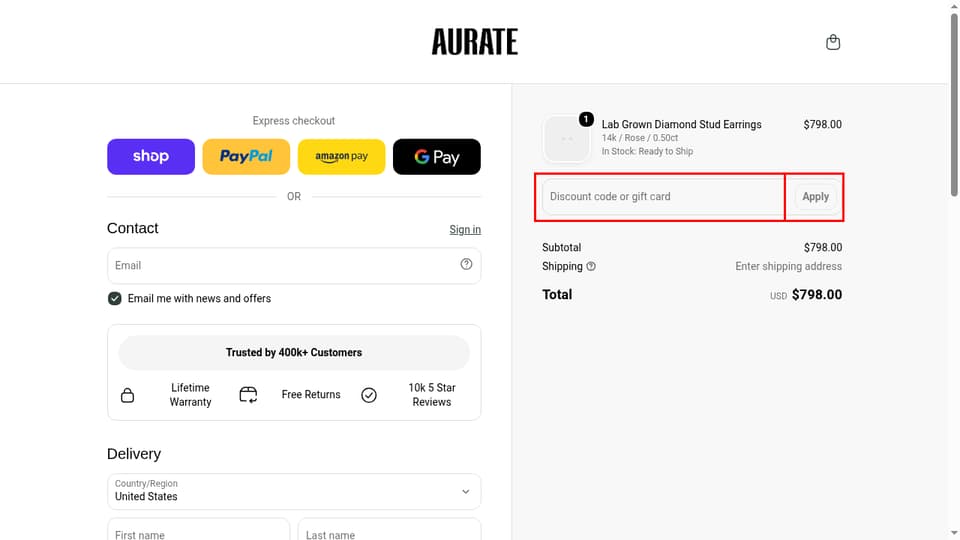Viewport: 960px width, 540px height.
Task: Click the Delivery heading
Action: click(x=134, y=454)
